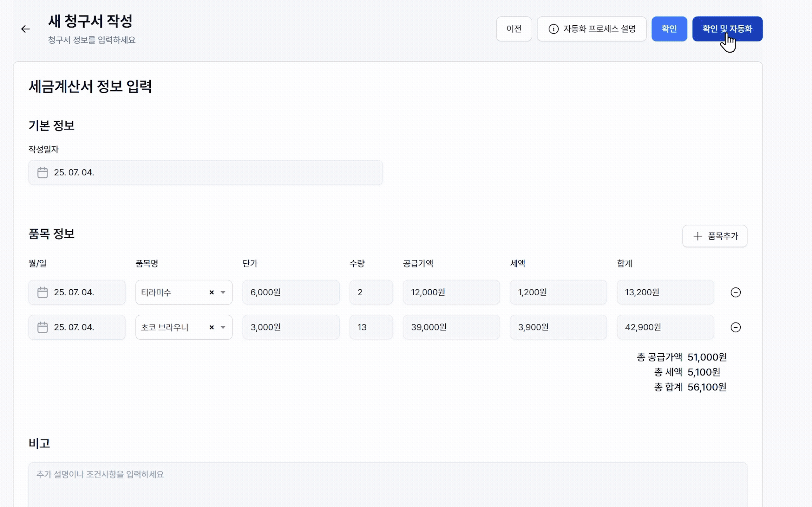The height and width of the screenshot is (507, 812).
Task: Click calendar icon in 티라미수 row date
Action: (43, 292)
